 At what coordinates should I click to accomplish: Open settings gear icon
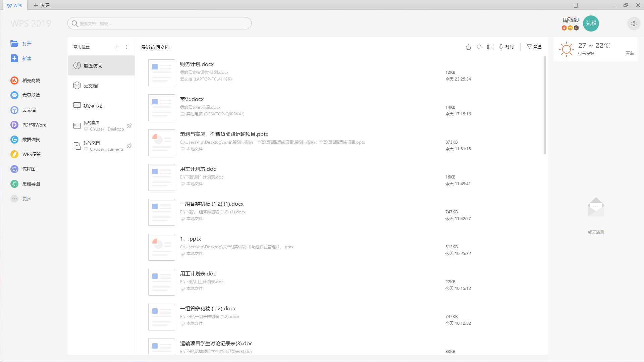(x=634, y=23)
